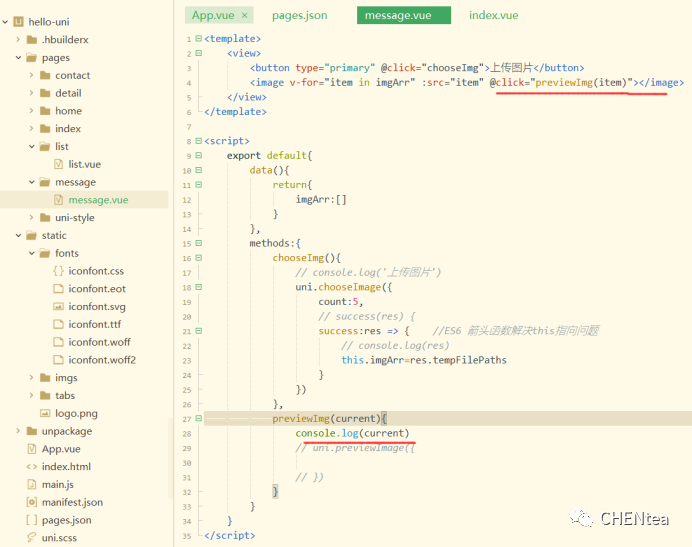Collapse the fonts folder

pos(32,253)
